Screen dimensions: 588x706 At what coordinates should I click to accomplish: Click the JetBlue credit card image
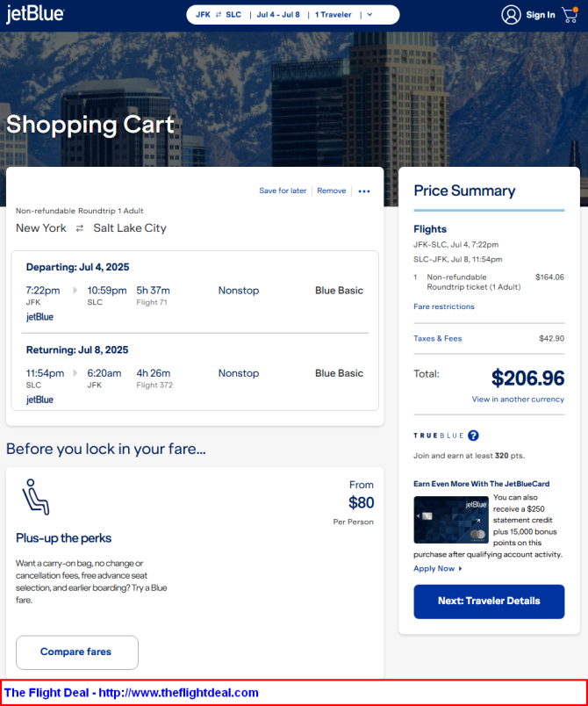pos(450,520)
